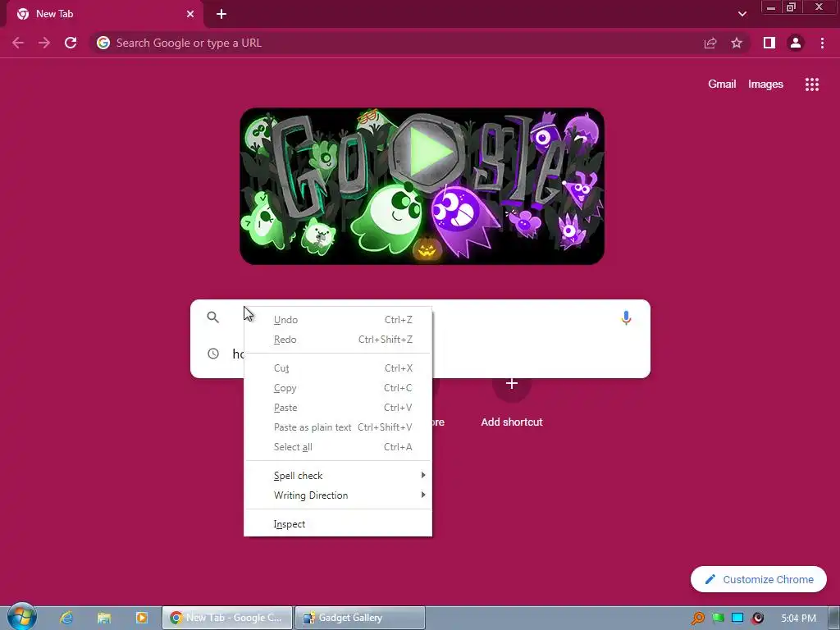The image size is (840, 630).
Task: Open the profile avatar icon
Action: [x=796, y=43]
